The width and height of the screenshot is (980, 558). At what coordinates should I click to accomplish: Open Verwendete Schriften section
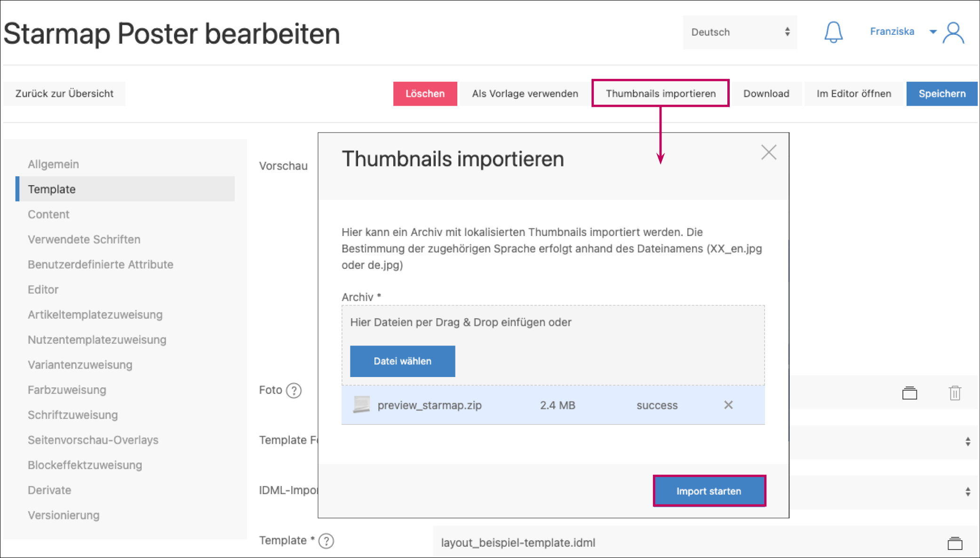tap(84, 239)
